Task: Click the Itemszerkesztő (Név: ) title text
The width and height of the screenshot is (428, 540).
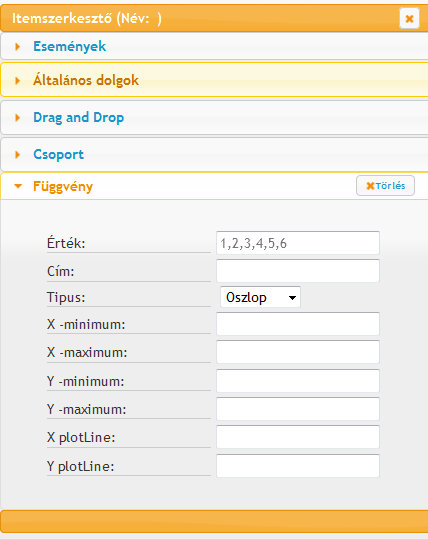Action: 87,18
